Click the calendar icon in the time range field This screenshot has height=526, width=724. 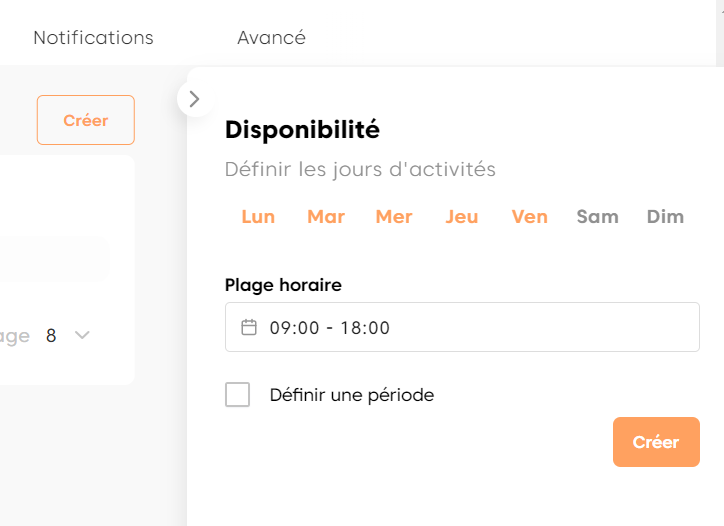[x=249, y=327]
